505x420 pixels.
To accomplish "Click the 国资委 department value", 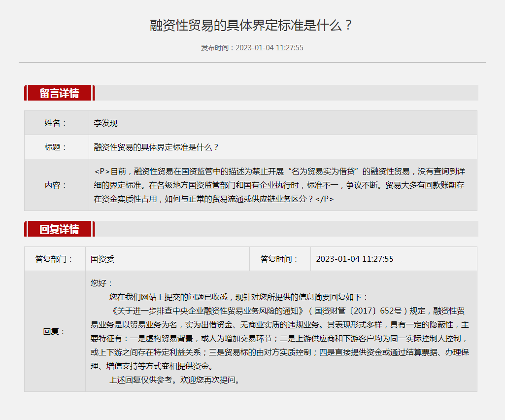I will click(102, 259).
